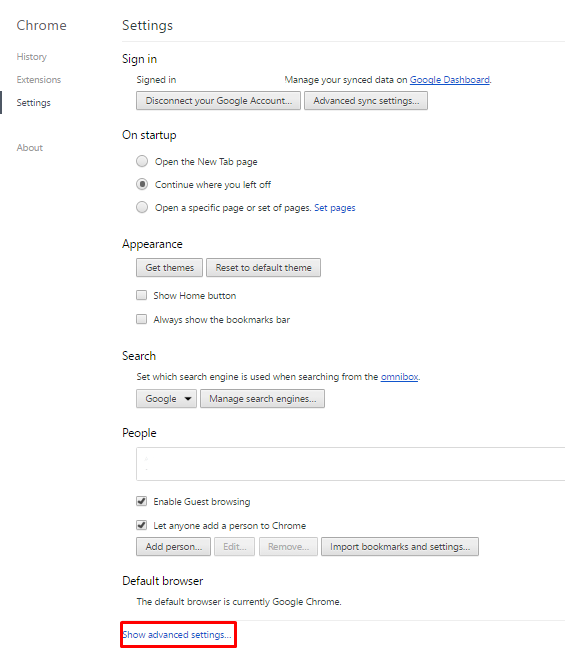
Task: Uncheck Enable Guest browsing
Action: click(142, 501)
